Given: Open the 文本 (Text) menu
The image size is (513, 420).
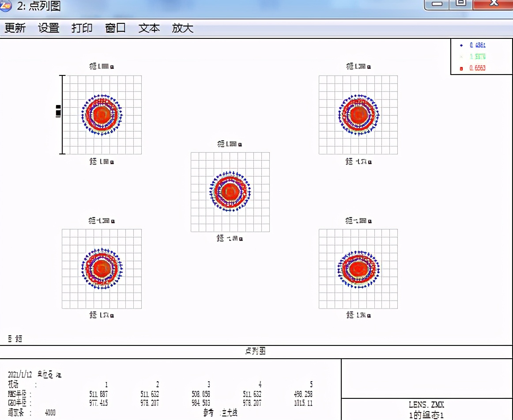Looking at the screenshot, I should tap(149, 28).
